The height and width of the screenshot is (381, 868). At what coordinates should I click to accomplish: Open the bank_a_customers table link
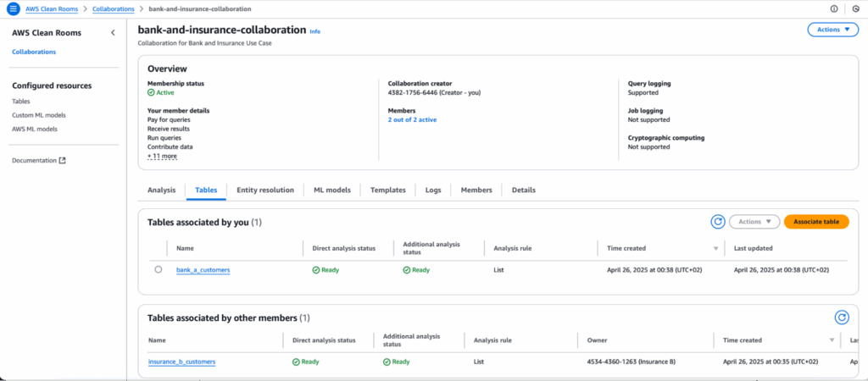pos(203,270)
